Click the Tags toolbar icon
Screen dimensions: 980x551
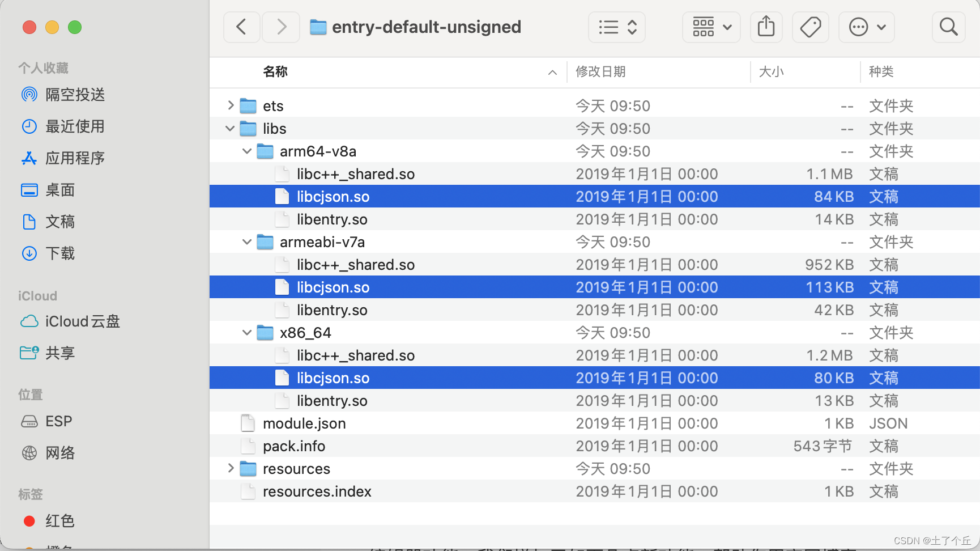pyautogui.click(x=811, y=27)
